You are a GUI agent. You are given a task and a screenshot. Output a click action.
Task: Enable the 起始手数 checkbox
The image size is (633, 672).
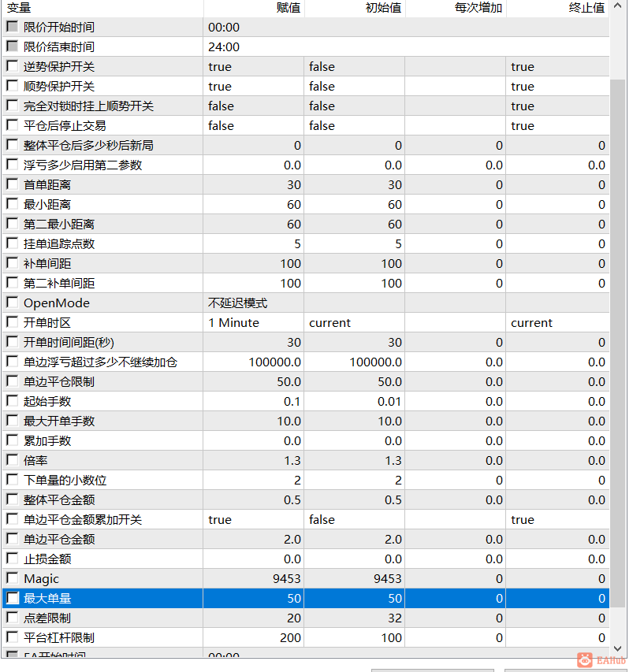(13, 401)
